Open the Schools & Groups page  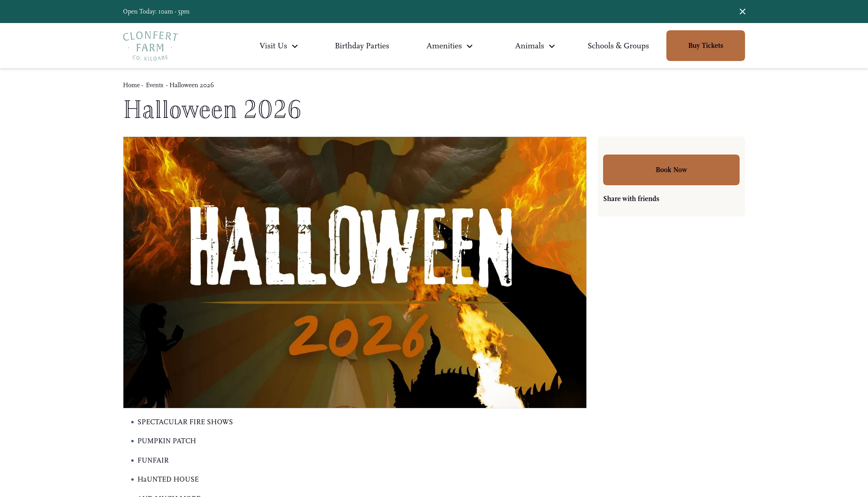click(618, 46)
